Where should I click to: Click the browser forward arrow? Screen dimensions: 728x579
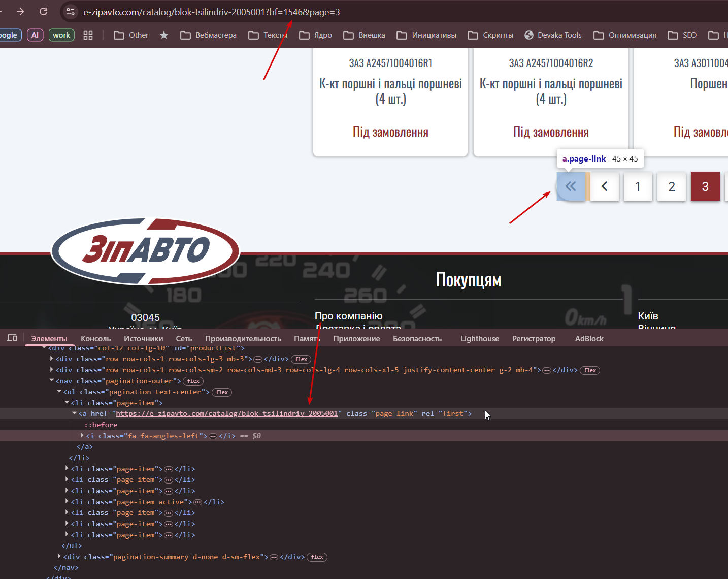(x=20, y=11)
